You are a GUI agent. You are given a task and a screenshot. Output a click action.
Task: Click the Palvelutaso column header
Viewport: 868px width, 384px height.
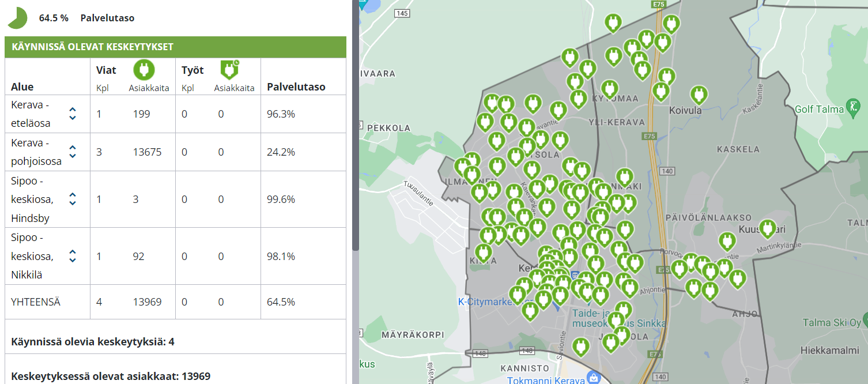(296, 87)
